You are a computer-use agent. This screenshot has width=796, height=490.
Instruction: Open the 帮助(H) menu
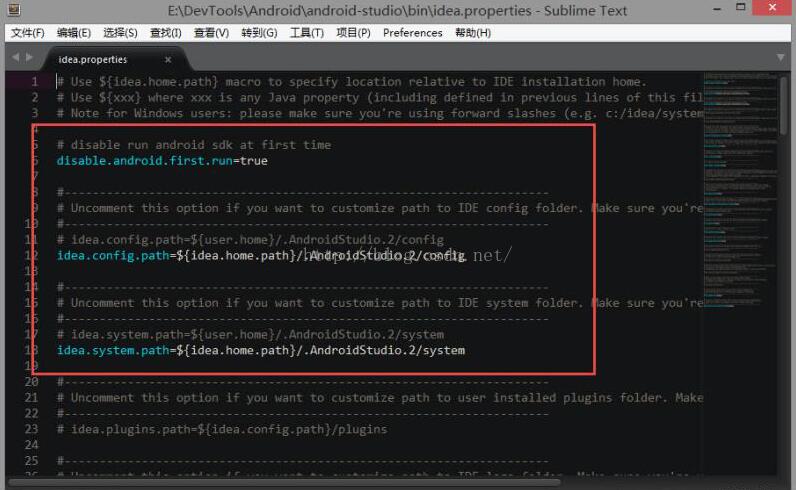pyautogui.click(x=473, y=33)
